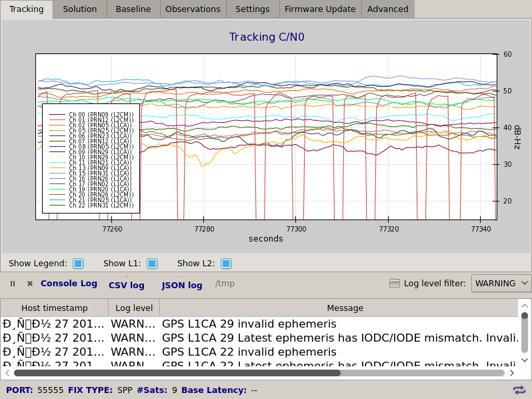Click the folder icon beside Log level filter

coord(395,284)
